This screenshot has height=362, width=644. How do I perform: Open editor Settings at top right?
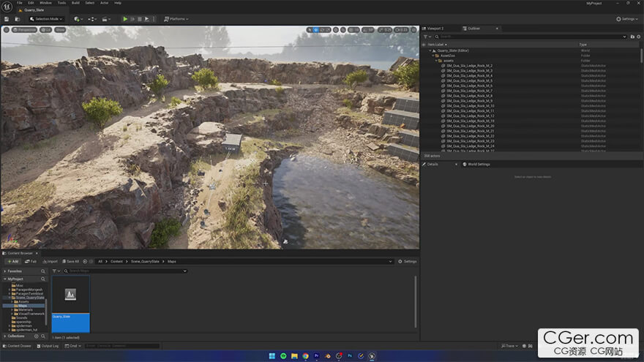[x=626, y=19]
